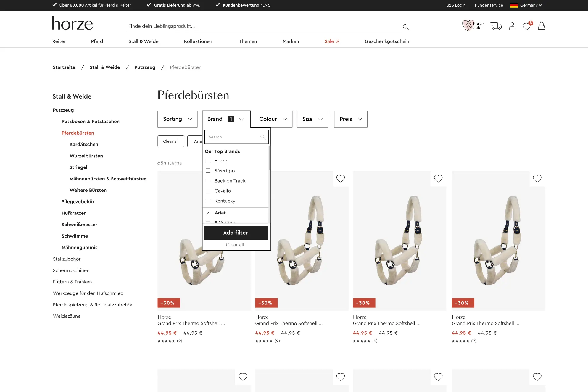This screenshot has height=392, width=588.
Task: Open the Colour filter dropdown
Action: click(273, 119)
